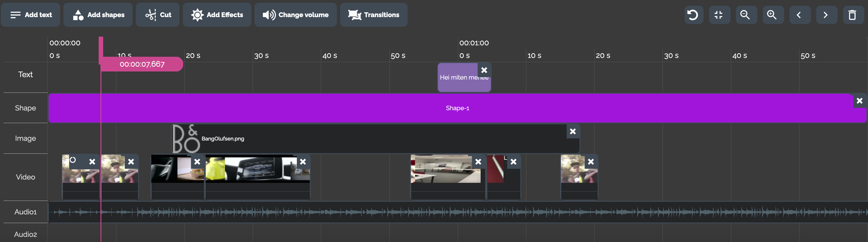This screenshot has width=868, height=242.
Task: Remove the Shape-1 clip
Action: pos(859,101)
